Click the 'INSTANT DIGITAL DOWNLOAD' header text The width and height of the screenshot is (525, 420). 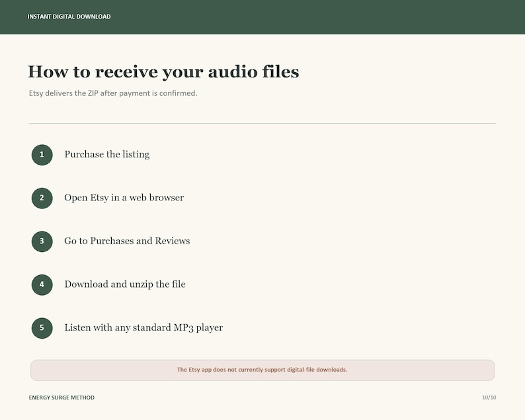69,17
